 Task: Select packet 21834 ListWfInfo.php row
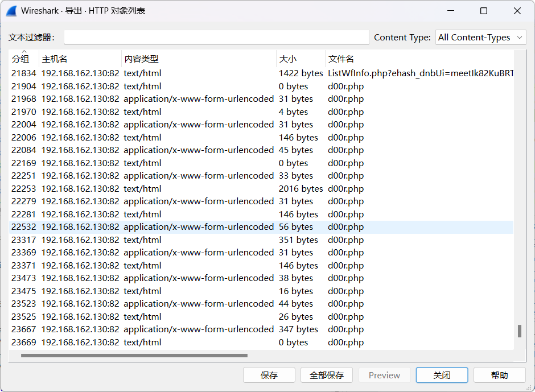tap(261, 73)
